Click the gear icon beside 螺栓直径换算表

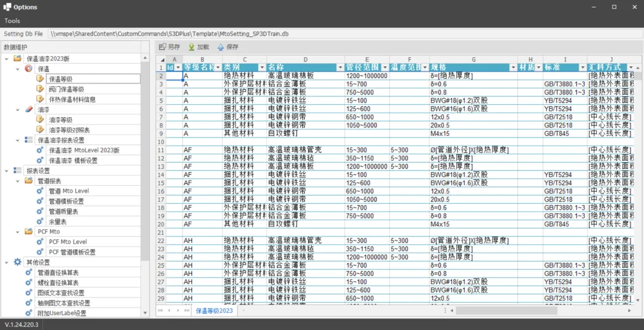click(x=29, y=282)
